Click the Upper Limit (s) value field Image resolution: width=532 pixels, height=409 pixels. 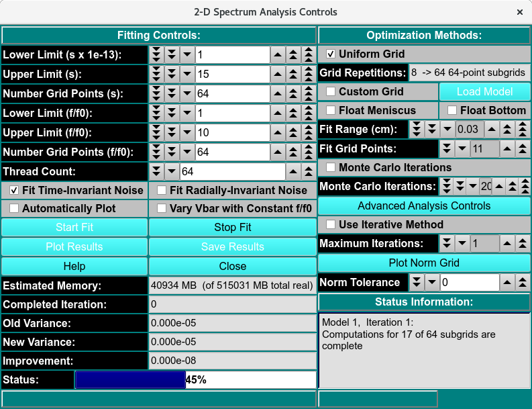tap(232, 75)
